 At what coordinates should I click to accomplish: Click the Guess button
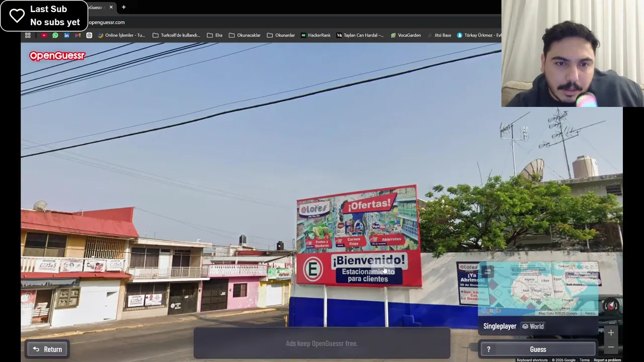(x=538, y=349)
